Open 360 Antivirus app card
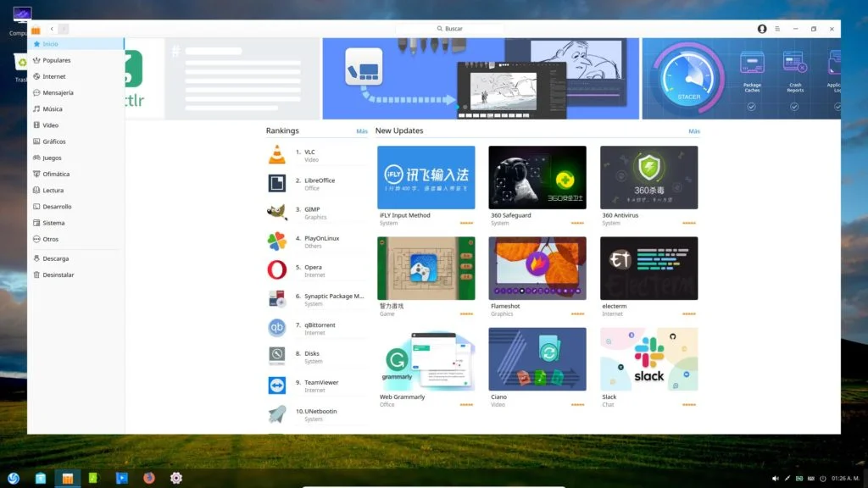The width and height of the screenshot is (868, 488). click(648, 186)
